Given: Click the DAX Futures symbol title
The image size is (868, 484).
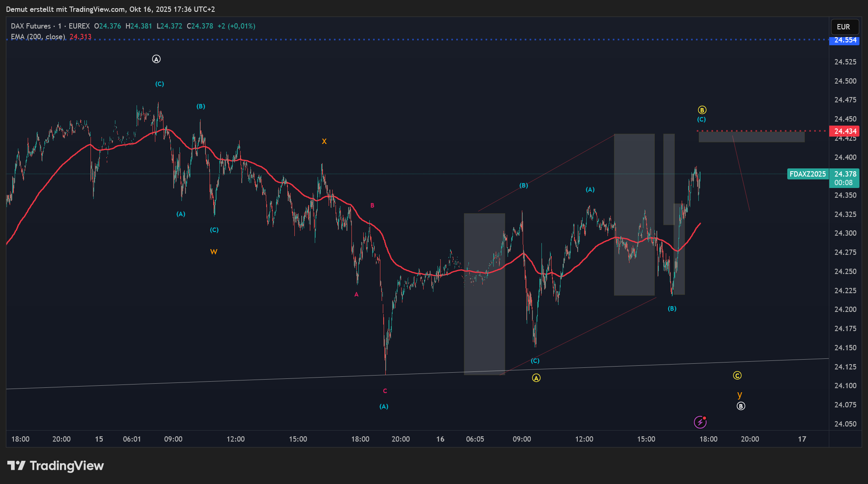Looking at the screenshot, I should (31, 26).
